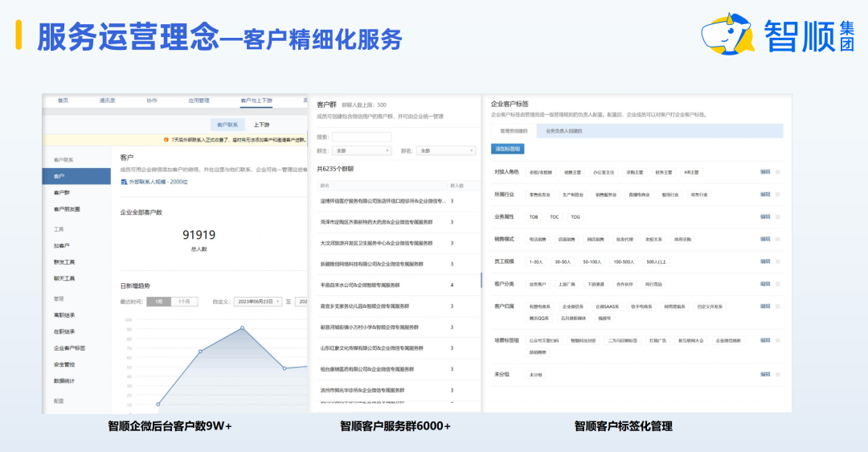Image resolution: width=868 pixels, height=452 pixels.
Task: Click the drag handle for 未分组 row
Action: tap(777, 375)
